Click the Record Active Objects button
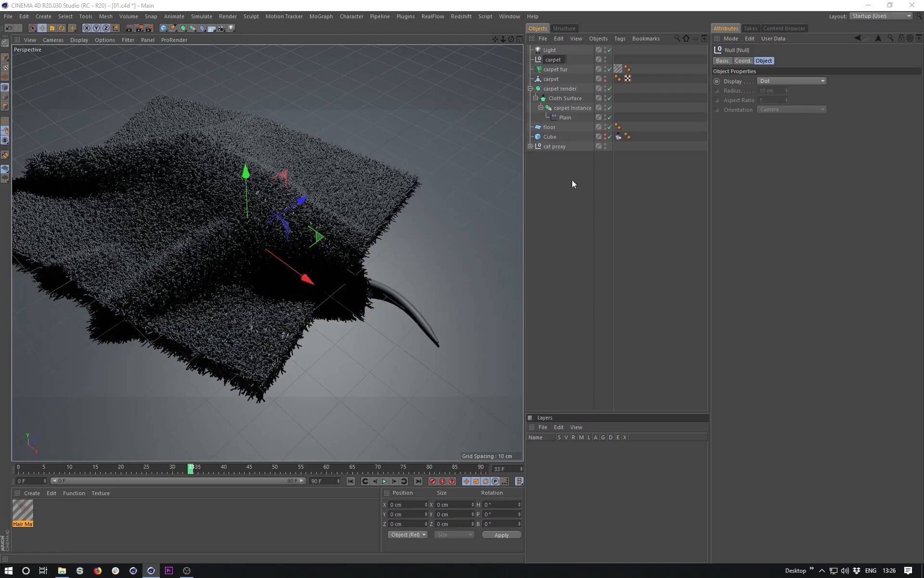Viewport: 924px width, 578px height. tap(432, 481)
